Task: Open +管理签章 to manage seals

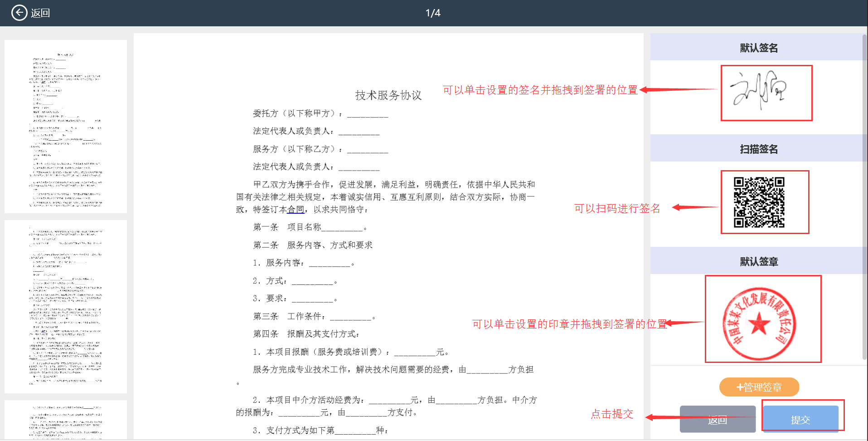Action: pos(759,387)
